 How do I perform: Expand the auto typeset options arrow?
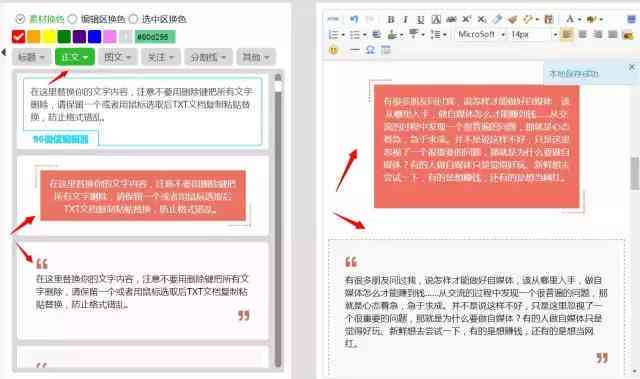(x=537, y=20)
